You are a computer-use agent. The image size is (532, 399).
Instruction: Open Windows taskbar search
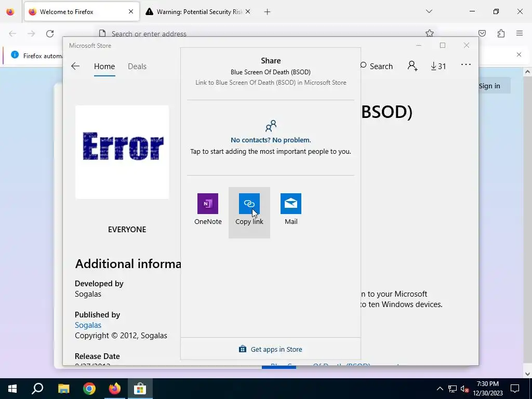coord(37,389)
